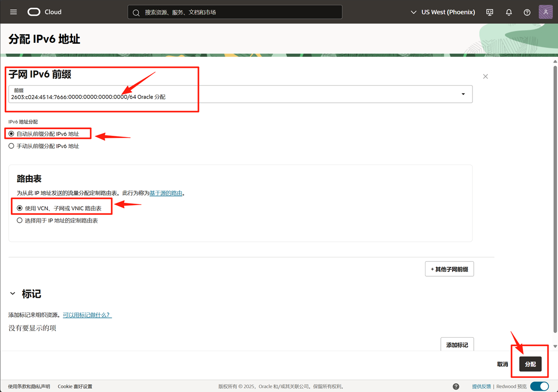The width and height of the screenshot is (558, 392).
Task: Click the footer help circle icon
Action: [x=456, y=386]
